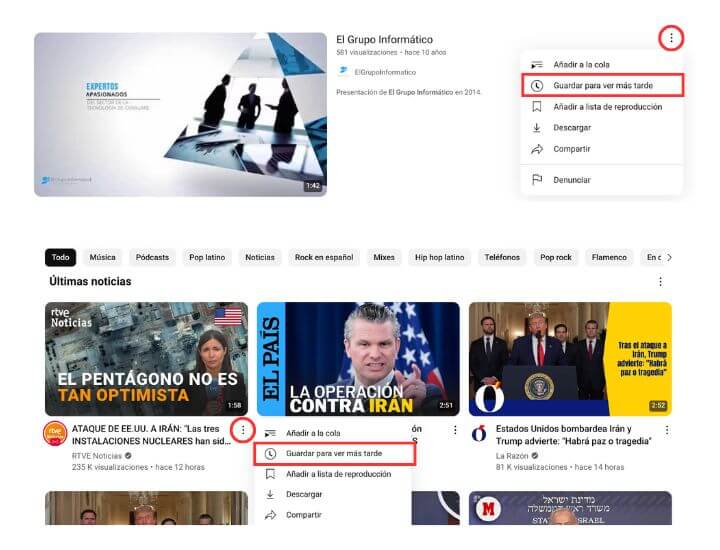Viewport: 720px width, 550px height.
Task: Open the three-dot menu for El Grupo Informático video
Action: 671,38
